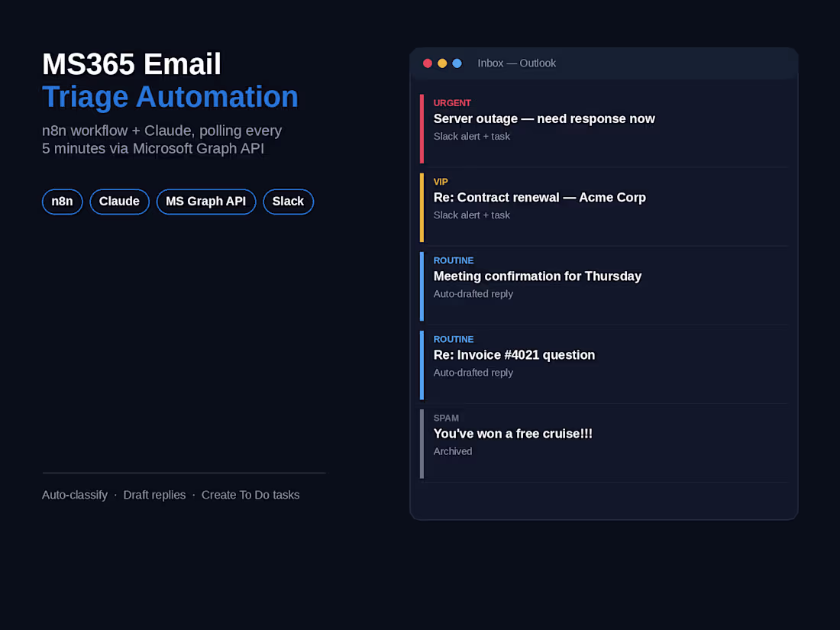The image size is (840, 630).
Task: Click the 'Create To Do tasks' footer text
Action: (x=250, y=495)
